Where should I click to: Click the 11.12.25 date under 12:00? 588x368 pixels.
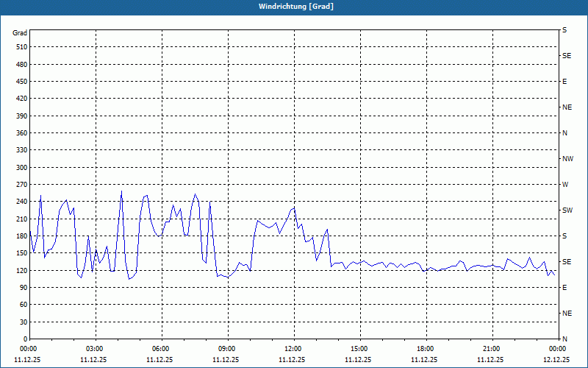tap(292, 360)
